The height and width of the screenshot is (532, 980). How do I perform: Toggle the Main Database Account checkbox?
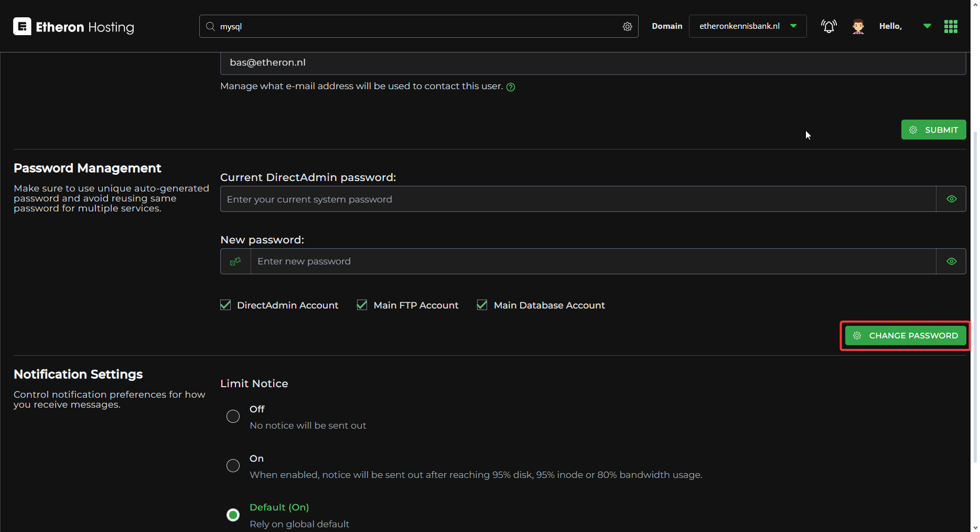(482, 305)
